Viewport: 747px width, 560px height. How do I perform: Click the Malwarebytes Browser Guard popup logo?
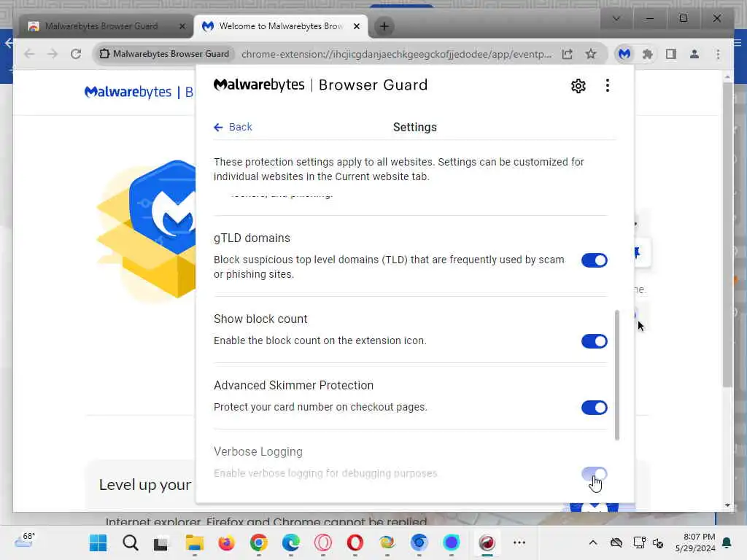click(320, 85)
